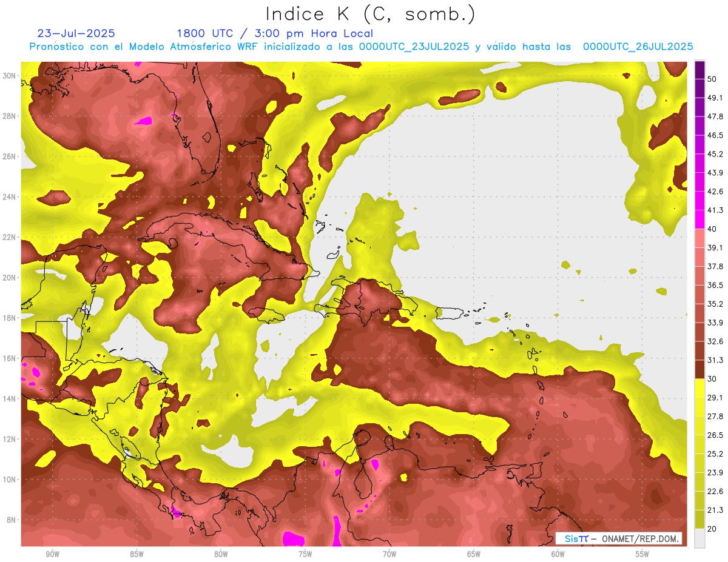Image resolution: width=728 pixels, height=562 pixels.
Task: Click the colorbar value '25.2'
Action: 715,454
